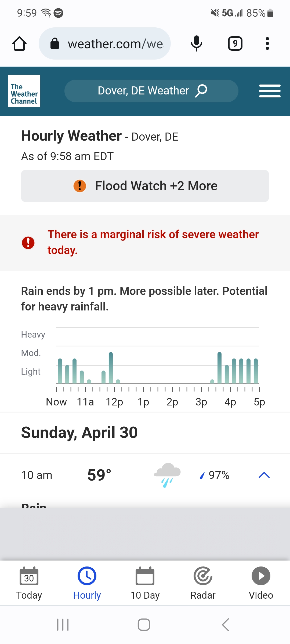Image resolution: width=290 pixels, height=644 pixels.
Task: Open the browser tab switcher
Action: (x=235, y=43)
